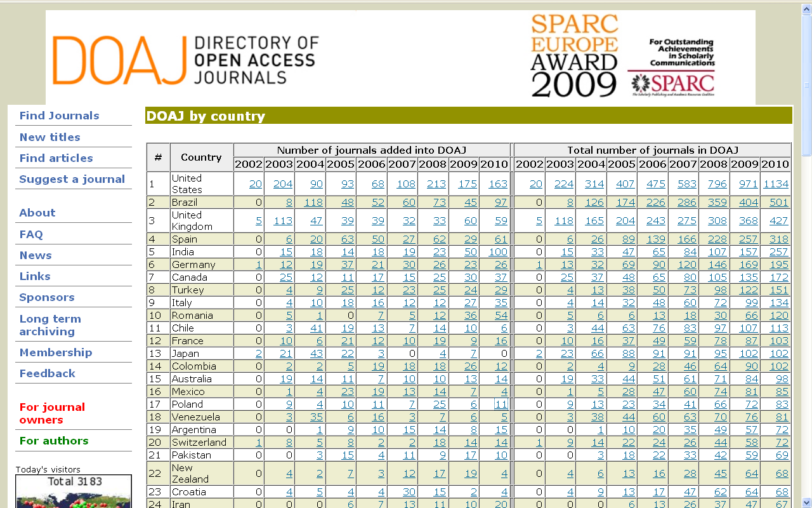The image size is (812, 508).
Task: Click 54 in the Romania row
Action: [501, 316]
